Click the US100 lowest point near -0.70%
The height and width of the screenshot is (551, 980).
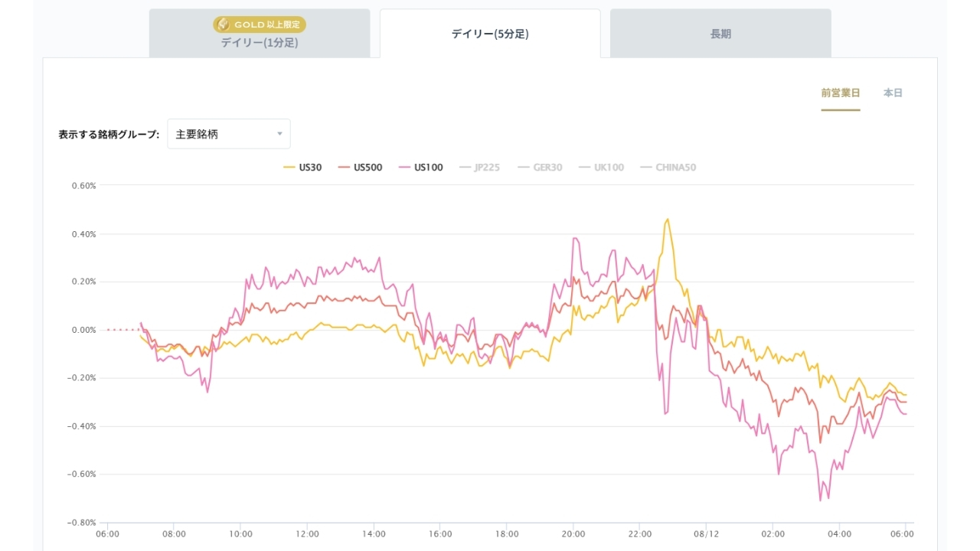pos(820,500)
